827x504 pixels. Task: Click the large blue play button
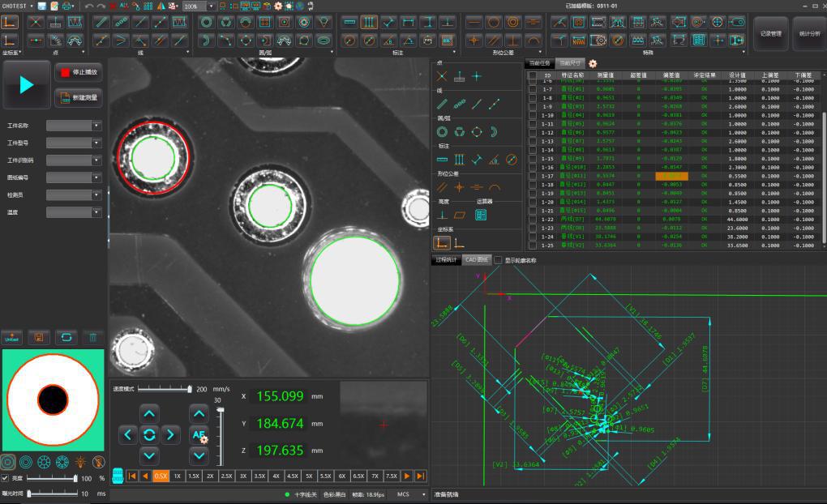pos(27,85)
